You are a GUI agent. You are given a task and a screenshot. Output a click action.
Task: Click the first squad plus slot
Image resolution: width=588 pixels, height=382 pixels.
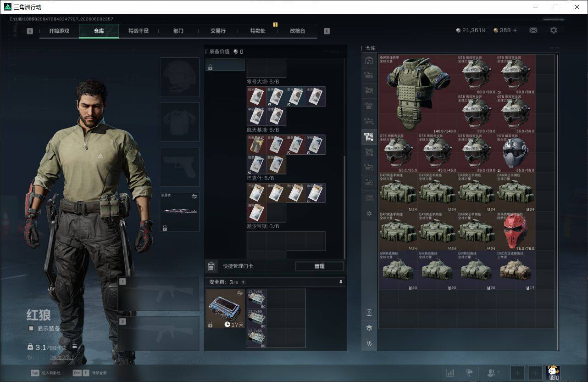coord(517,373)
